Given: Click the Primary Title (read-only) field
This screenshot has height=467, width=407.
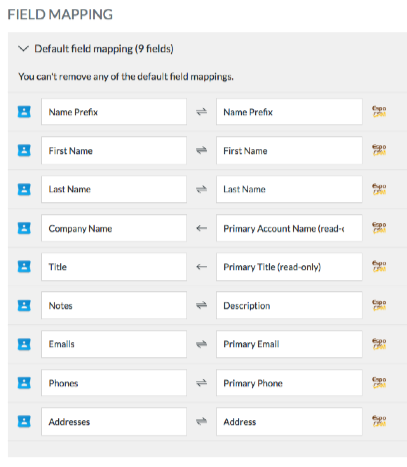Looking at the screenshot, I should click(x=289, y=267).
